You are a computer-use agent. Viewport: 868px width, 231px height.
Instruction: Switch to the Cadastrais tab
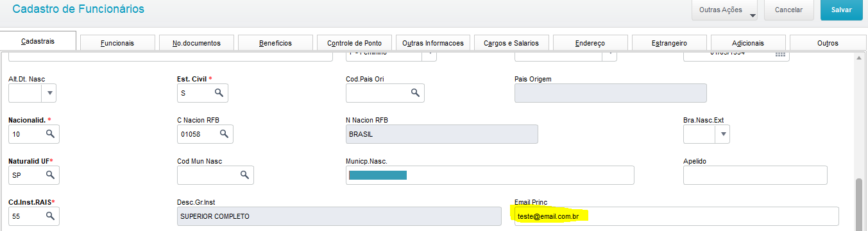pyautogui.click(x=38, y=41)
